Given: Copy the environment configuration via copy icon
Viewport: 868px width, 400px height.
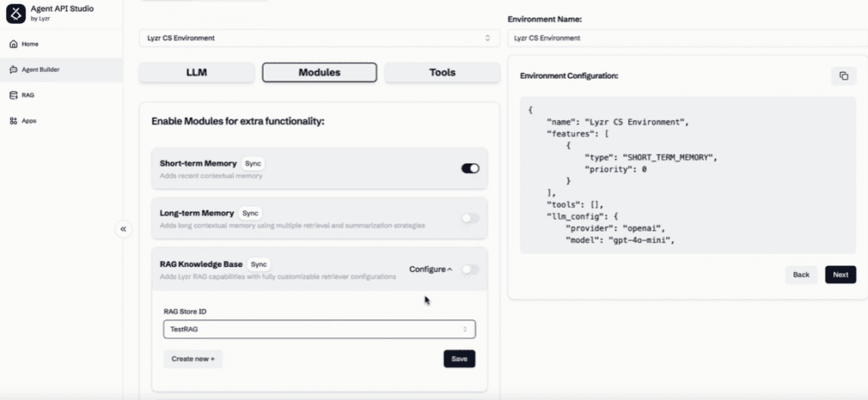Looking at the screenshot, I should click(x=843, y=75).
